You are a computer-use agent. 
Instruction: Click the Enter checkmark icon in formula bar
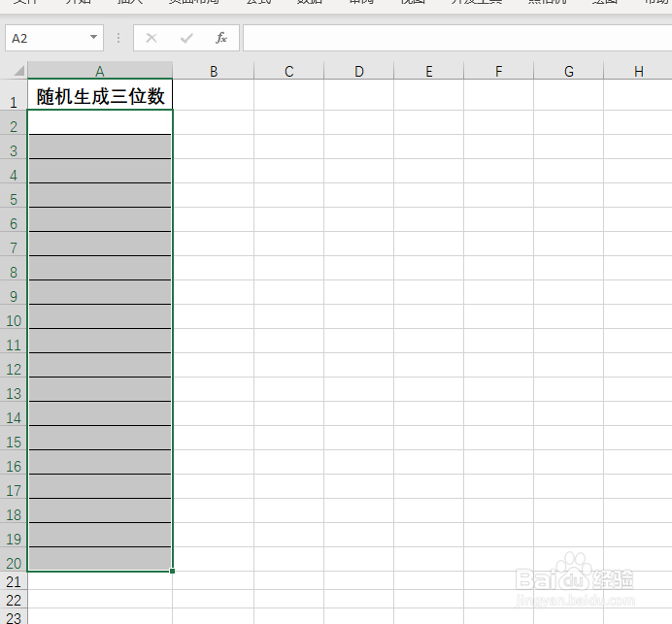click(x=186, y=39)
